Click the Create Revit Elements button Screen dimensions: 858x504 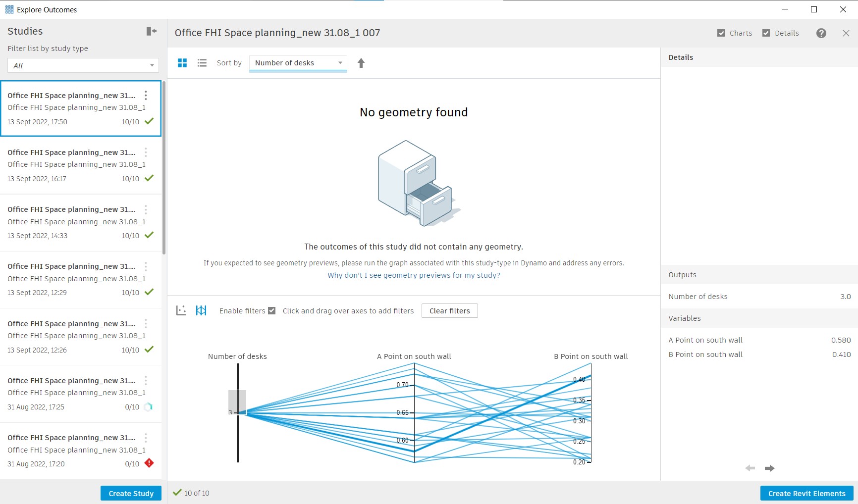pos(806,493)
